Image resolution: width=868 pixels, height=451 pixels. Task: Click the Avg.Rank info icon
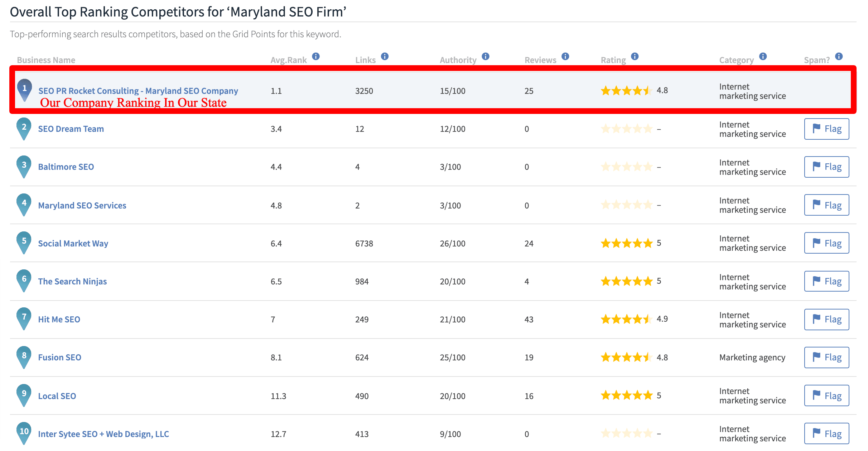[x=316, y=56]
